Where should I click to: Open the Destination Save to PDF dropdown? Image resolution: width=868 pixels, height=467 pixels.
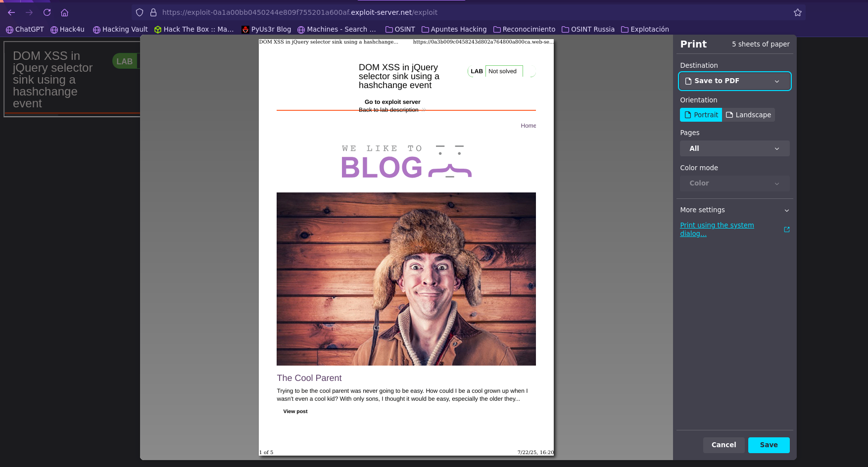click(x=734, y=81)
